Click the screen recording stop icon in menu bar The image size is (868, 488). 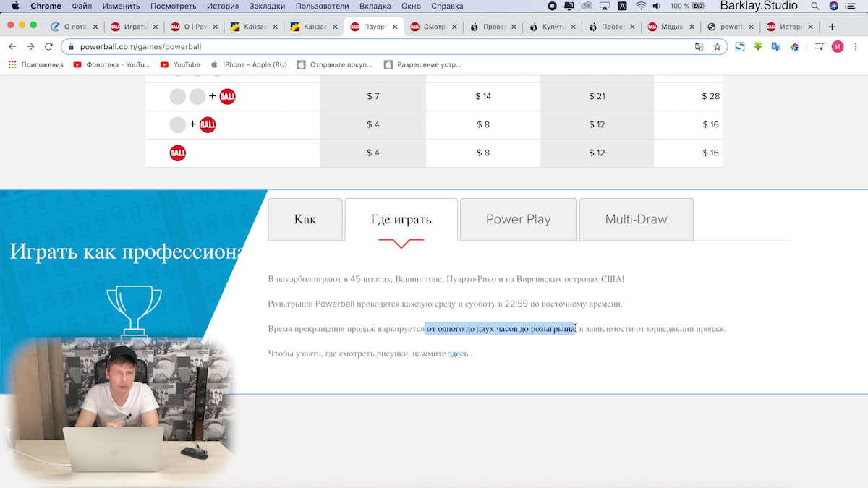553,6
